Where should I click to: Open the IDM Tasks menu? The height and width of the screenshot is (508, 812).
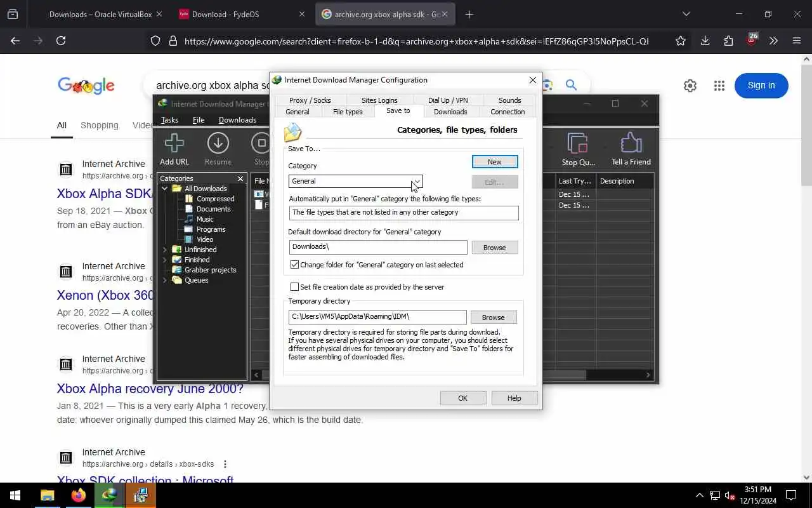[169, 120]
